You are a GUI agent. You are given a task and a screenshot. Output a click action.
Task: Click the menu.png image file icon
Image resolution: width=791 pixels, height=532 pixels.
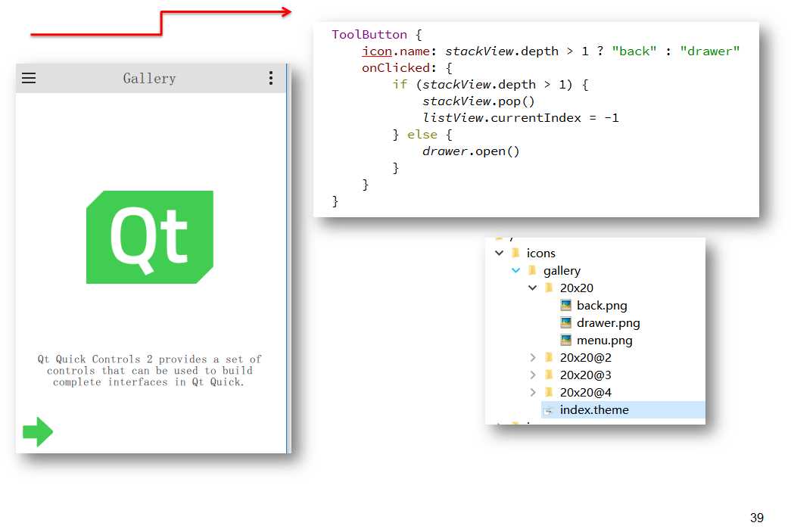tap(566, 341)
